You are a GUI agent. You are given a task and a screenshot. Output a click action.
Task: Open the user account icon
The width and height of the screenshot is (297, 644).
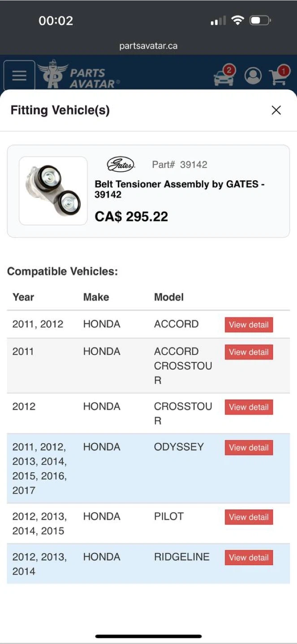coord(253,76)
